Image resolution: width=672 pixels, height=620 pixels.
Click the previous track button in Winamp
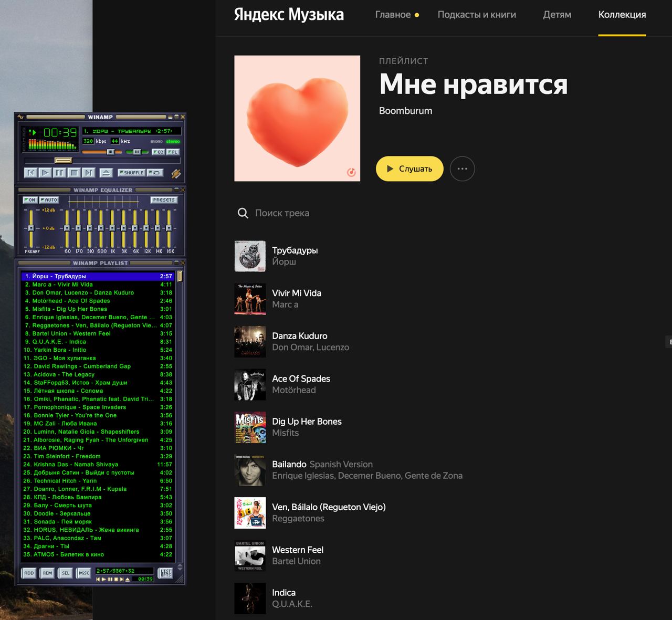[32, 173]
